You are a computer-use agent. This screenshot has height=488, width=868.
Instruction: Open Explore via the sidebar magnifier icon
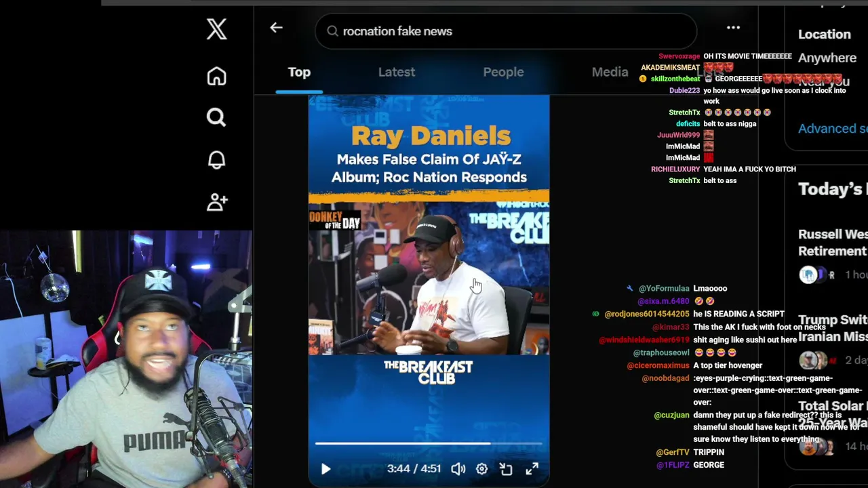click(216, 117)
